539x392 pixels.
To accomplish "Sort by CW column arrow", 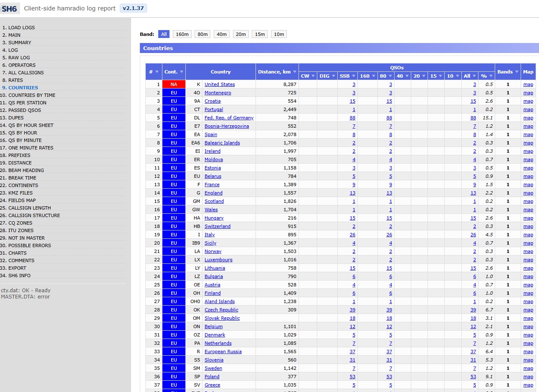I will [313, 76].
